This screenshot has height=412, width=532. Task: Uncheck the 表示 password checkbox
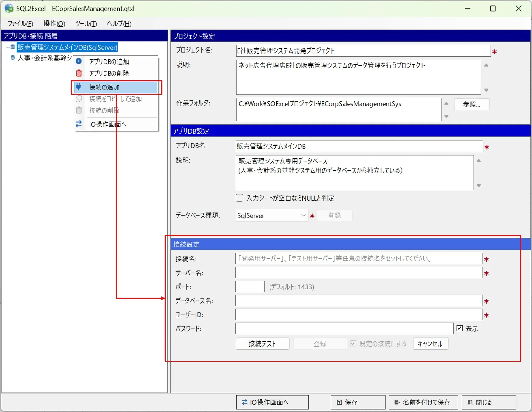tap(460, 328)
